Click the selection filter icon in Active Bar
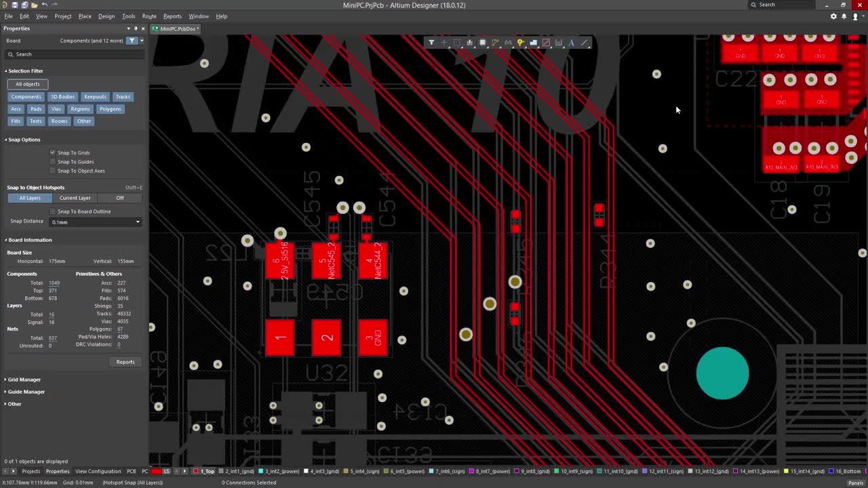Screen dimensions: 868x488 click(431, 43)
